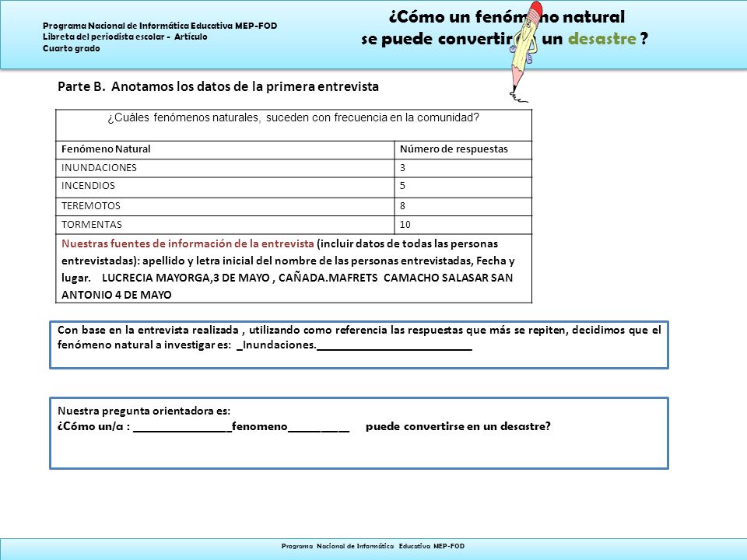The width and height of the screenshot is (747, 560).
Task: Click the word 'fenomeno' in guiding question
Action: coord(260,427)
